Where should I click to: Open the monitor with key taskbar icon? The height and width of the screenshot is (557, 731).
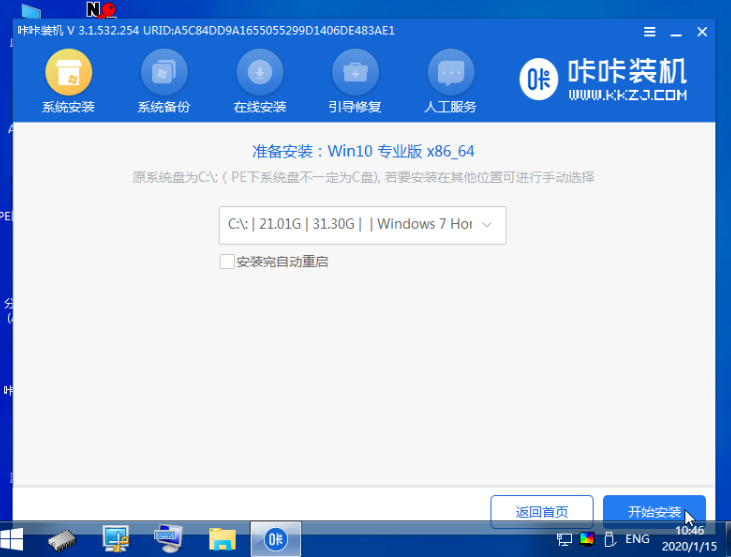(x=116, y=539)
